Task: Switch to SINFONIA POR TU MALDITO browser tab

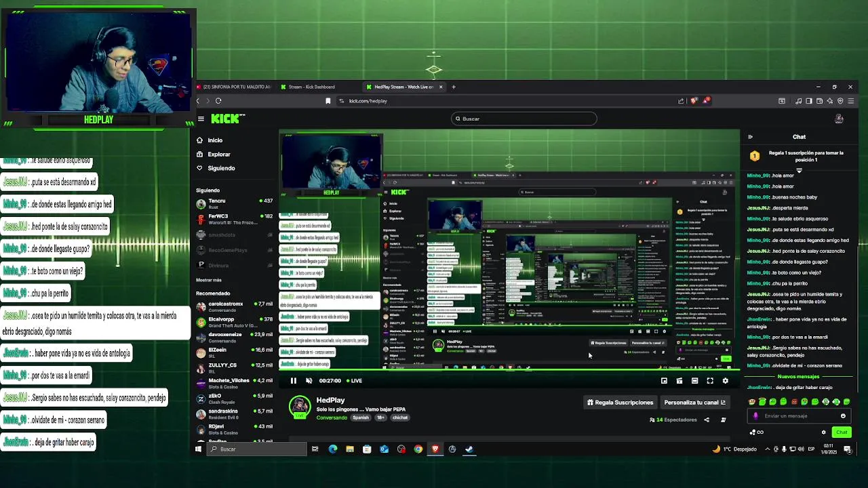Action: (x=235, y=87)
